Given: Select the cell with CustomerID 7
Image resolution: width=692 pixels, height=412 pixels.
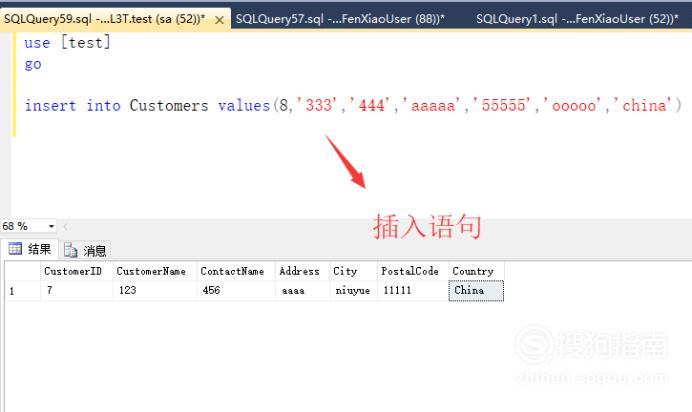Looking at the screenshot, I should [x=76, y=291].
